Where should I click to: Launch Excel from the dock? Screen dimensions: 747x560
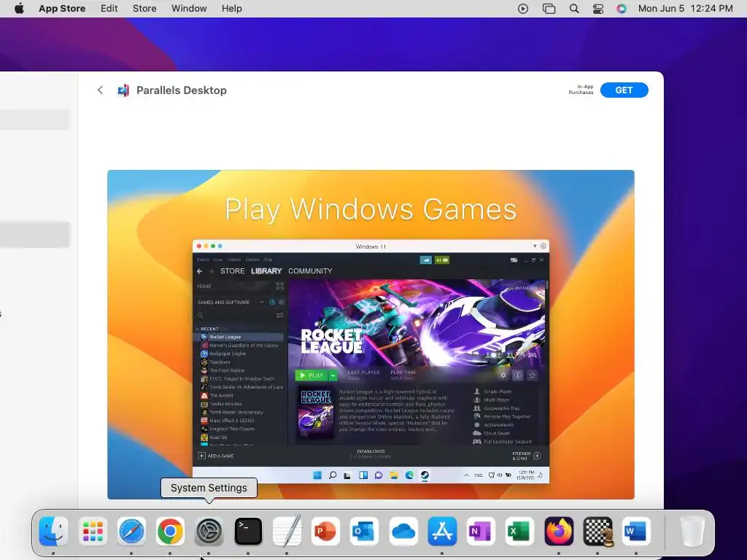tap(519, 531)
